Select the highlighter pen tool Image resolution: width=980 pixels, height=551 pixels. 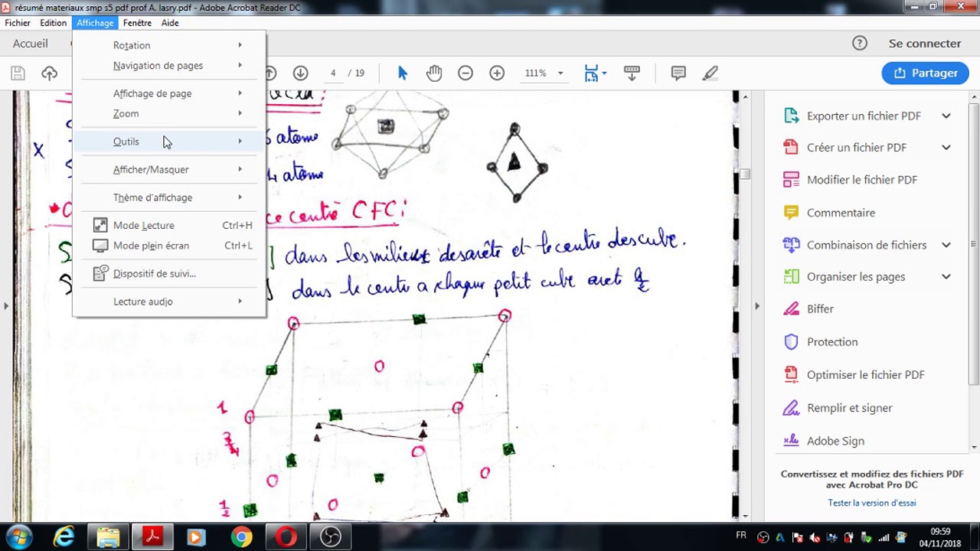[x=710, y=73]
